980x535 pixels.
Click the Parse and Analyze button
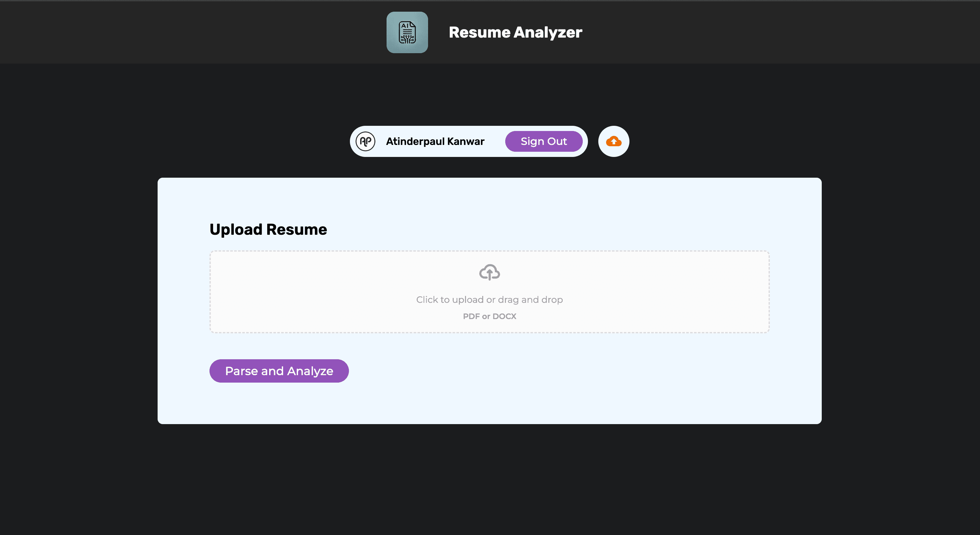279,371
